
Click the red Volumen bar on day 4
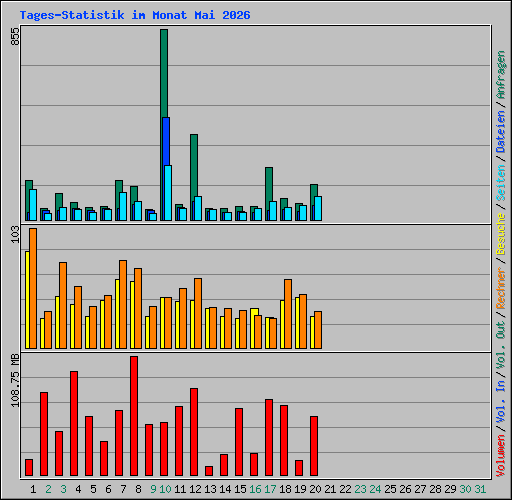coord(74,423)
